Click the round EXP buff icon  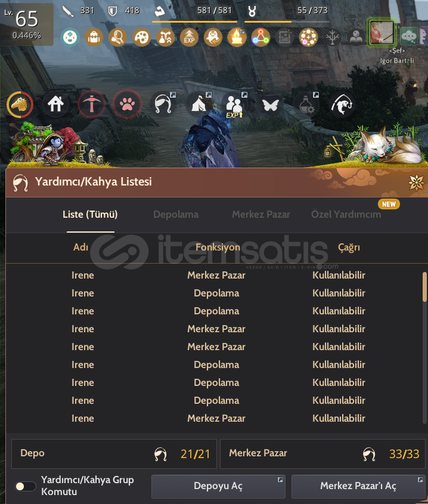[189, 38]
